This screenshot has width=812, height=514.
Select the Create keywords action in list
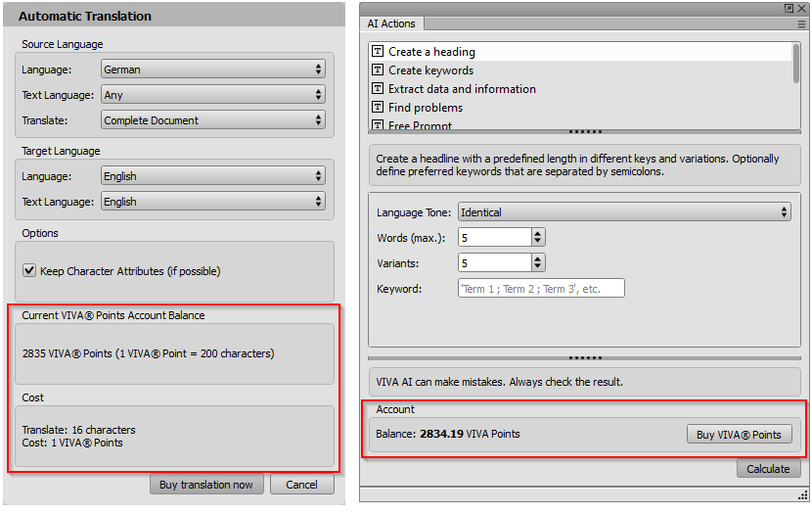coord(430,70)
